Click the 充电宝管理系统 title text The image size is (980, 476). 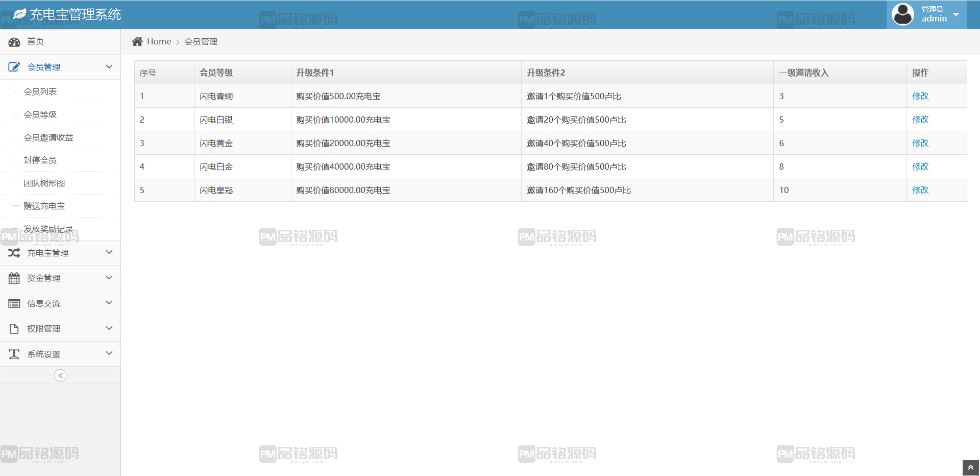click(76, 14)
